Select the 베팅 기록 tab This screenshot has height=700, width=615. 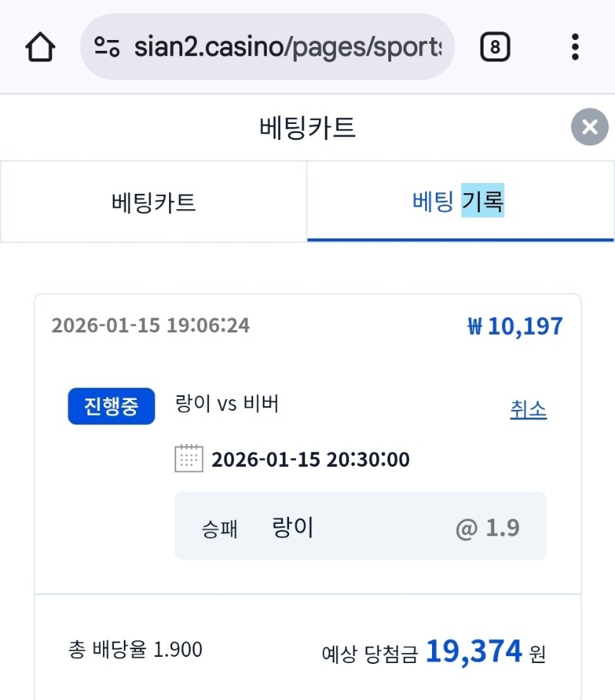(459, 202)
